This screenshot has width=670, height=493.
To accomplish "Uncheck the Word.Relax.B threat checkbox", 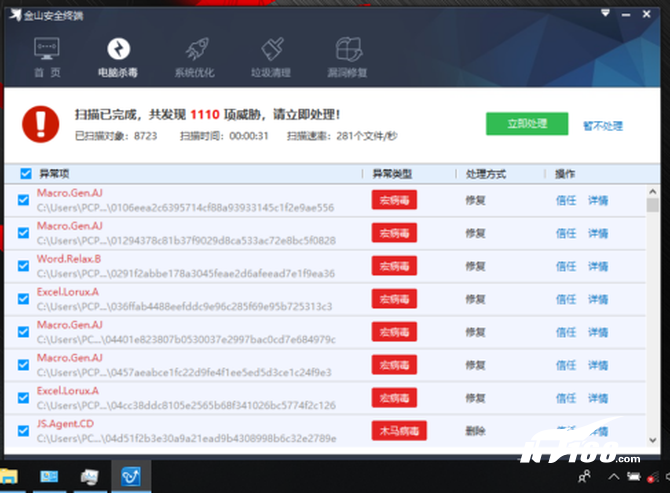I will (24, 266).
